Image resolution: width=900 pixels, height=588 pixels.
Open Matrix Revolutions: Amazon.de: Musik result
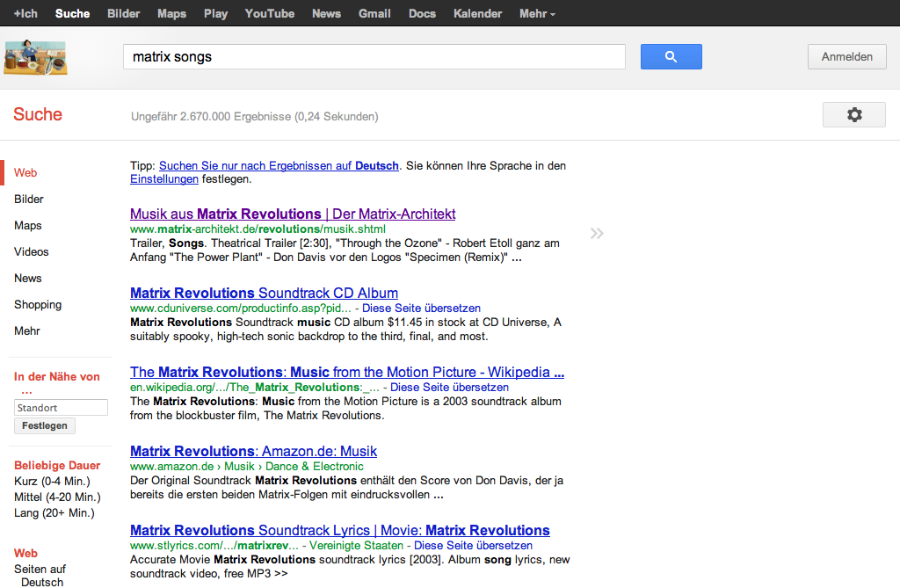point(254,452)
